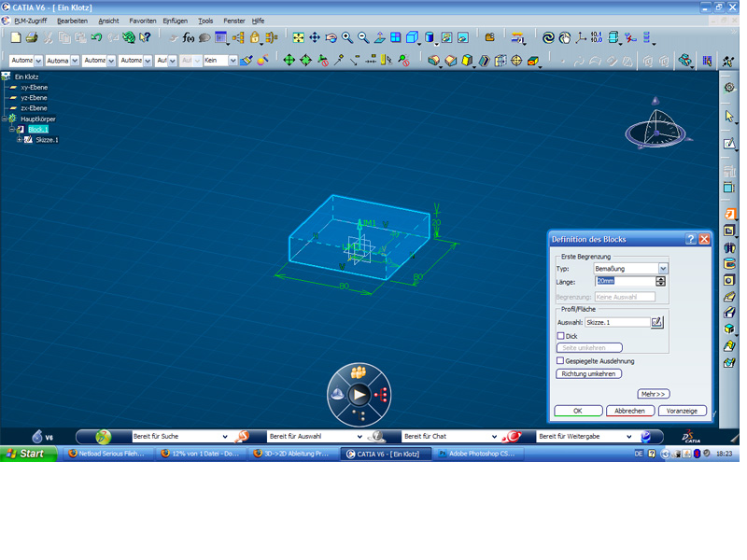747x560 pixels.
Task: Click the printer icon in the toolbar
Action: 32,37
